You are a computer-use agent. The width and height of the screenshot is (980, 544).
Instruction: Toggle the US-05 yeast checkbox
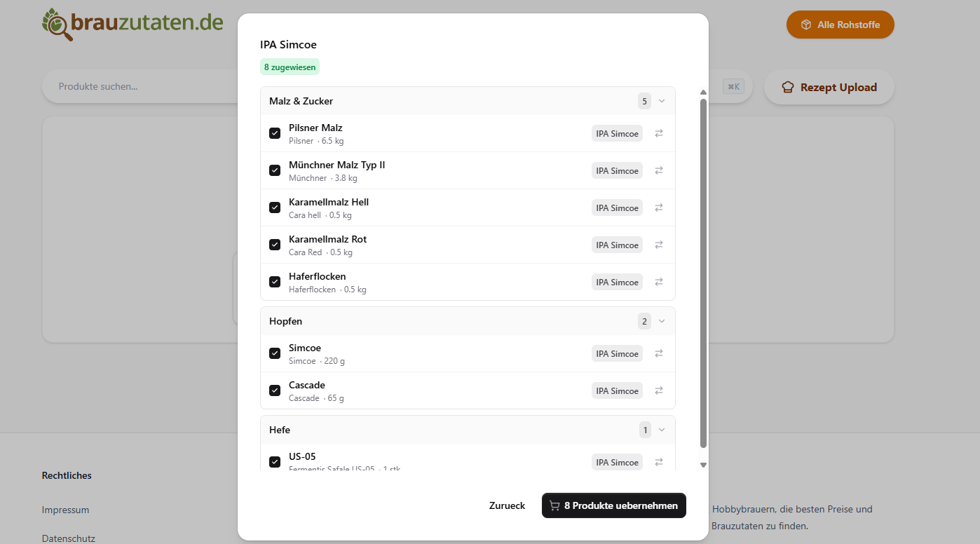click(275, 462)
